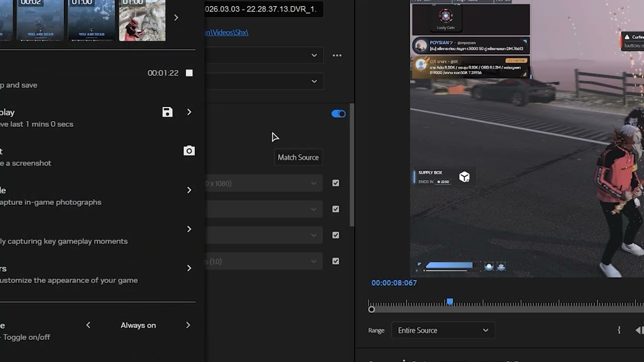This screenshot has width=644, height=362.
Task: Uncheck the checkbox beside the 1080 resolution field
Action: pos(336,184)
